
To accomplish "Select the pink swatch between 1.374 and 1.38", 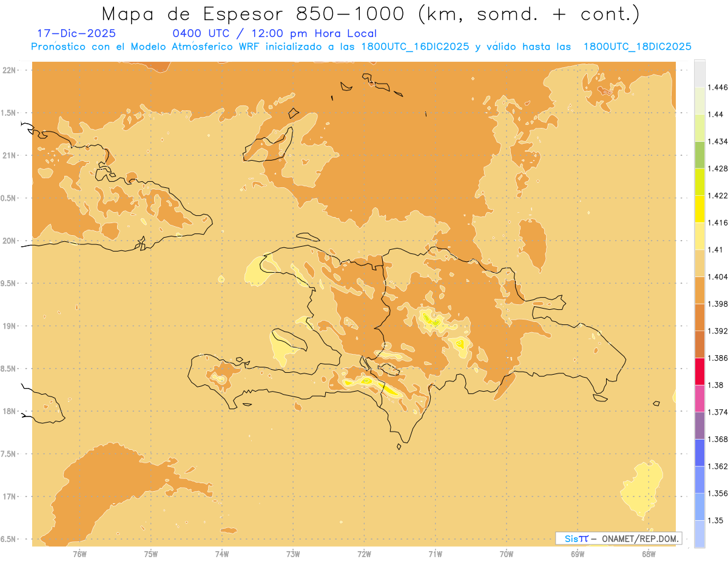I will pyautogui.click(x=699, y=398).
